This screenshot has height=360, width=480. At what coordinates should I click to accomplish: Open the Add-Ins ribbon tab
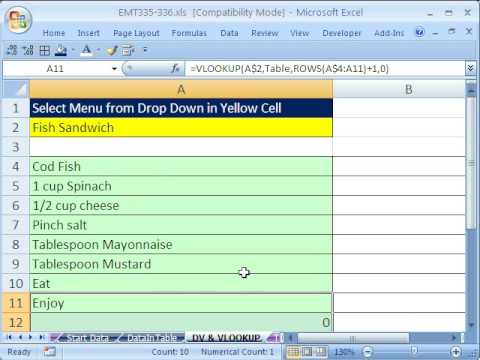(x=389, y=33)
